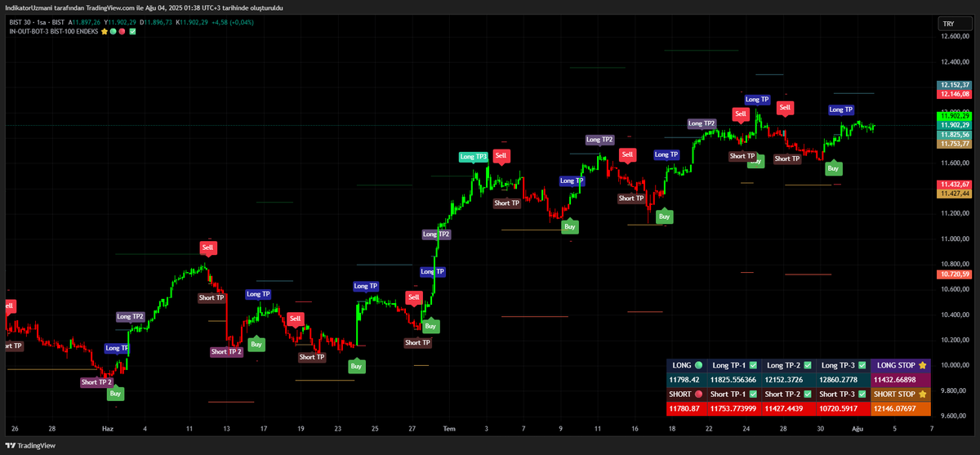Click the IN-OUT-BOT-3 BİST-100 ENDEKS indicator name
The height and width of the screenshot is (455, 980).
(53, 31)
